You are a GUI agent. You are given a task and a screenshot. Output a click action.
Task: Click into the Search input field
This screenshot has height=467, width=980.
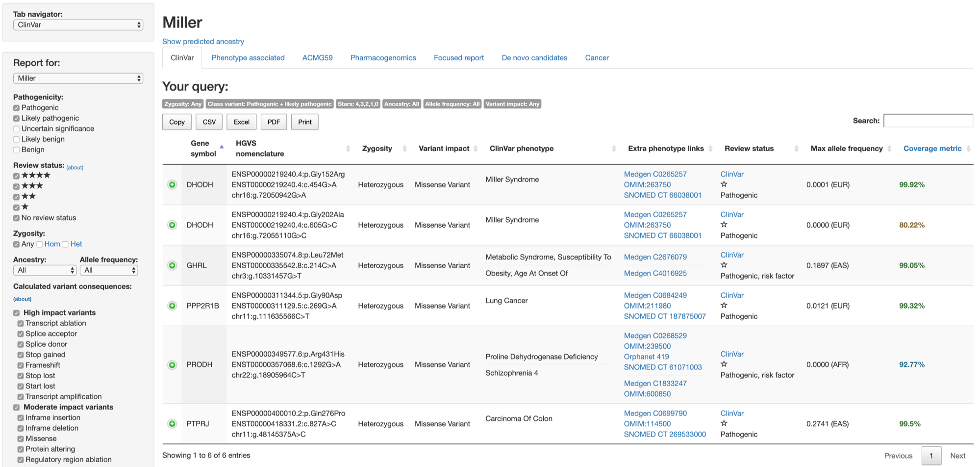coord(928,121)
